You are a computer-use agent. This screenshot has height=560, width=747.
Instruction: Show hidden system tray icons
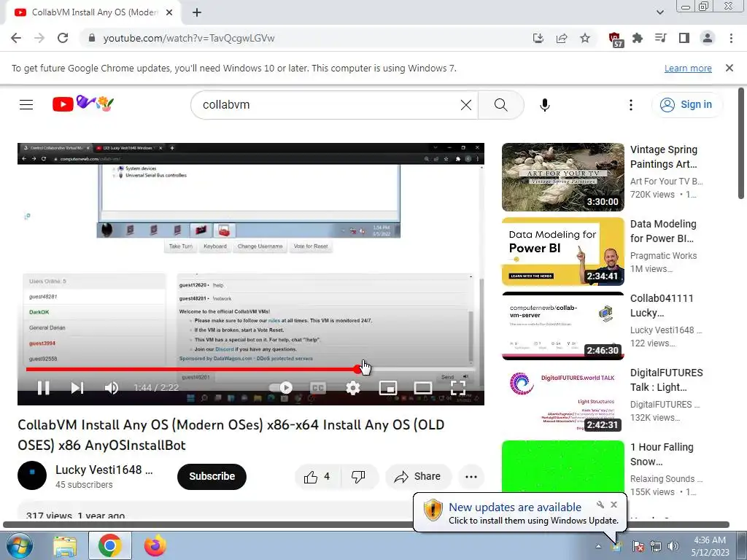tap(598, 546)
